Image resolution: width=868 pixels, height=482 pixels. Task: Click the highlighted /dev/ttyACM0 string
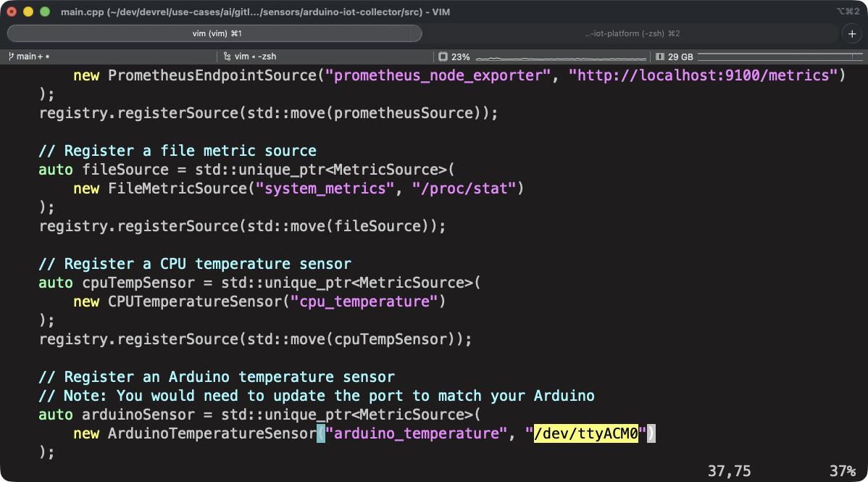[585, 433]
